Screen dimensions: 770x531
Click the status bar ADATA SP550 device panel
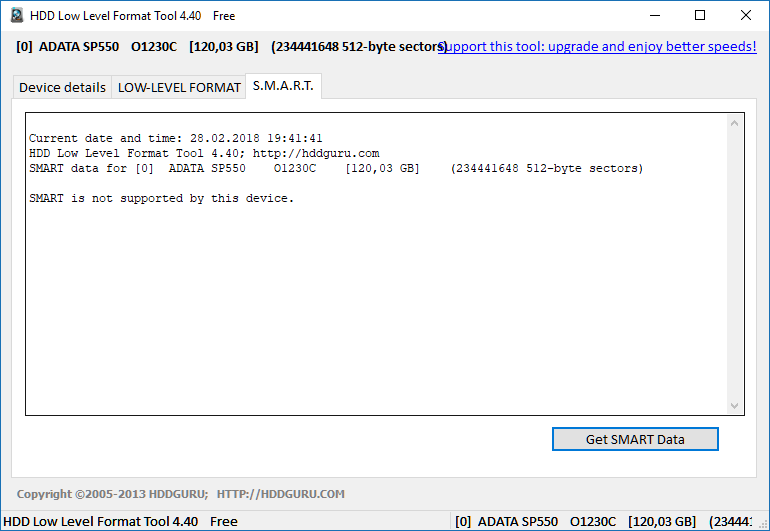coord(603,521)
